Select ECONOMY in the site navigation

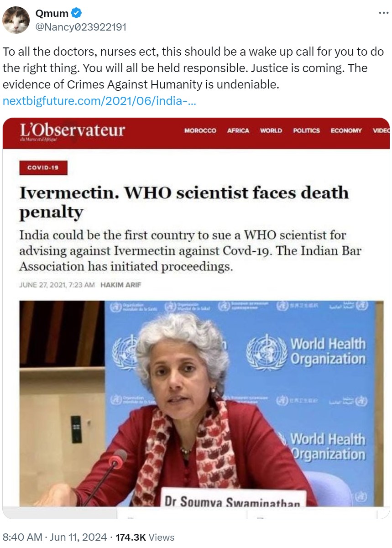click(346, 130)
